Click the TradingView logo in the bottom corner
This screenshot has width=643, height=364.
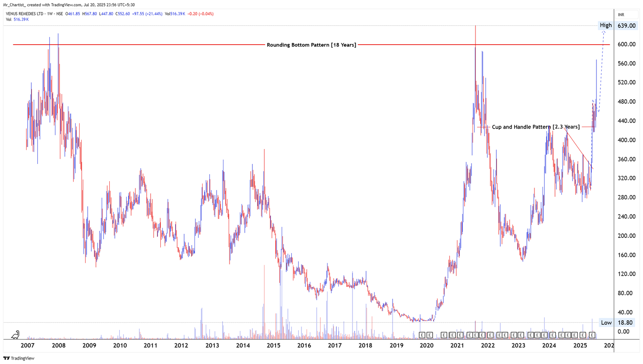click(x=18, y=358)
